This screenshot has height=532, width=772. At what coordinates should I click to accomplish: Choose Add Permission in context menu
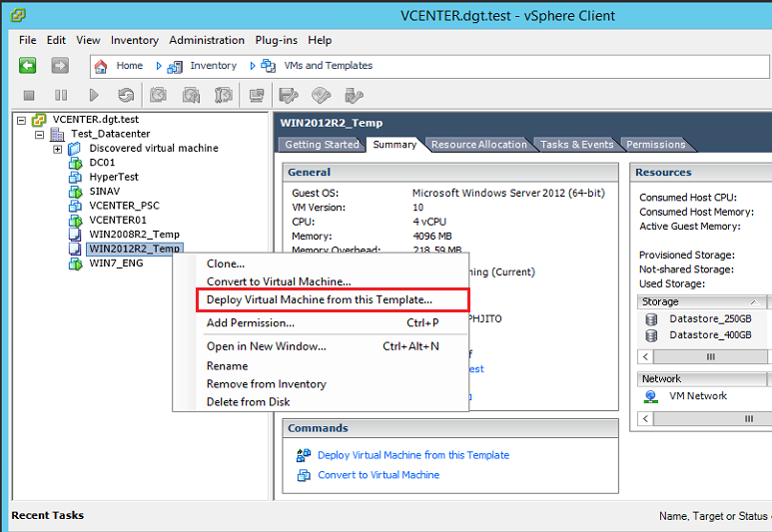point(321,322)
